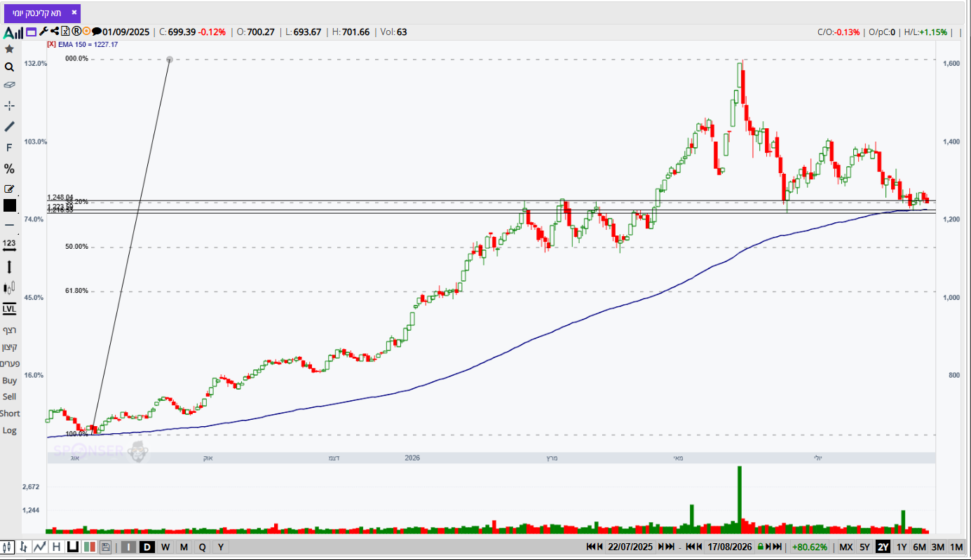
Task: Click the candle pattern icon in sidebar
Action: tap(9, 287)
